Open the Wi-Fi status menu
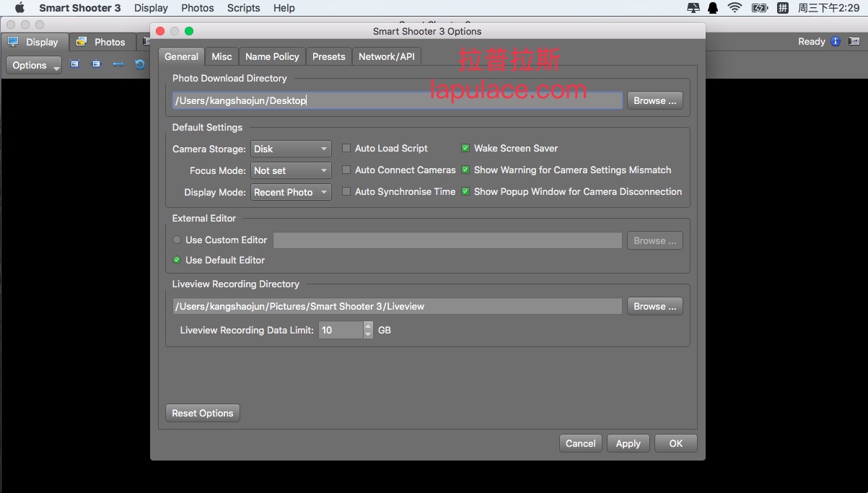This screenshot has height=493, width=868. point(735,8)
